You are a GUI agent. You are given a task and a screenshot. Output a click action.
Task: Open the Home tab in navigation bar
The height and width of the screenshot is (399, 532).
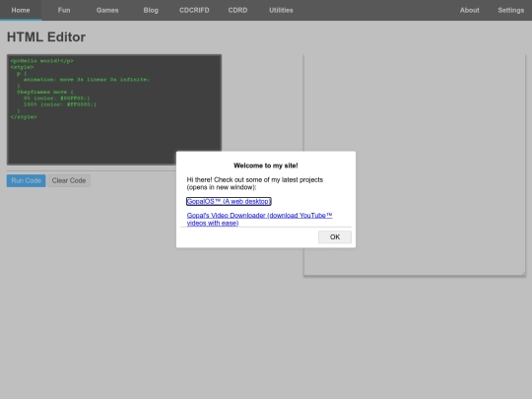21,10
